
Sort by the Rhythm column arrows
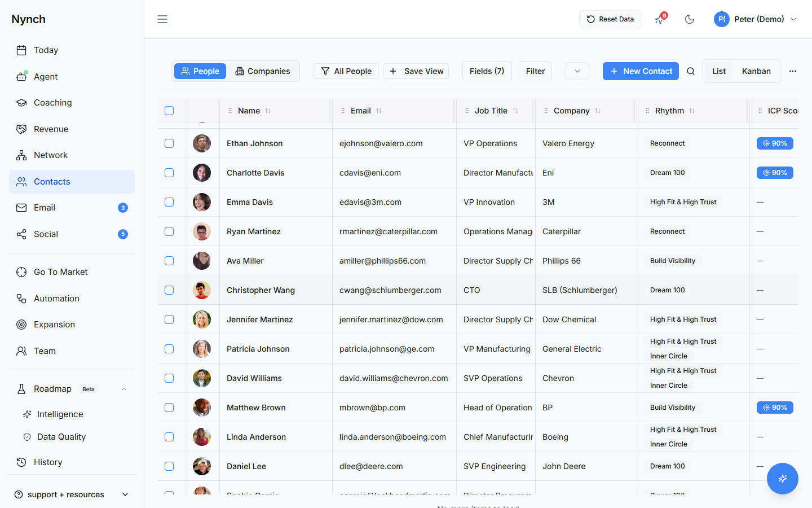[692, 111]
